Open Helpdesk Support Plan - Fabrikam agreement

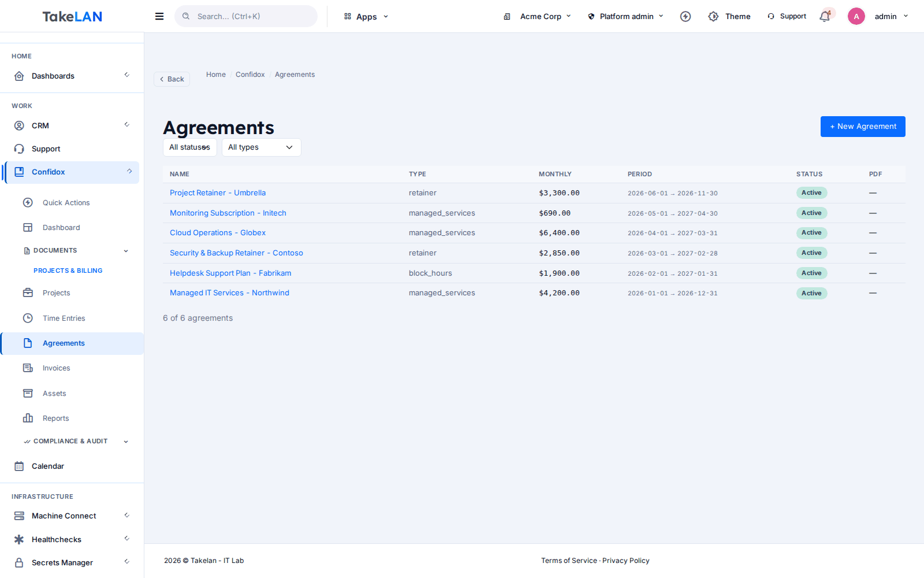(230, 273)
